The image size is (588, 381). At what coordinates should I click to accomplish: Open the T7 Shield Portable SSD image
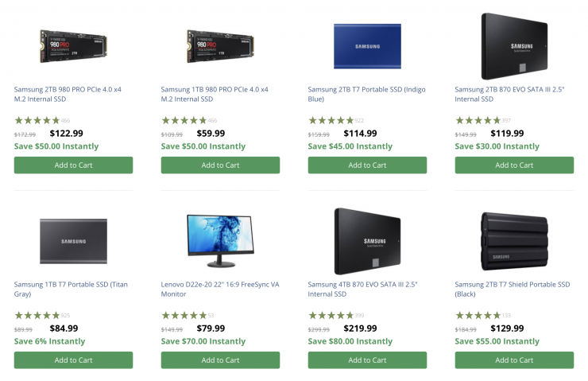[514, 240]
